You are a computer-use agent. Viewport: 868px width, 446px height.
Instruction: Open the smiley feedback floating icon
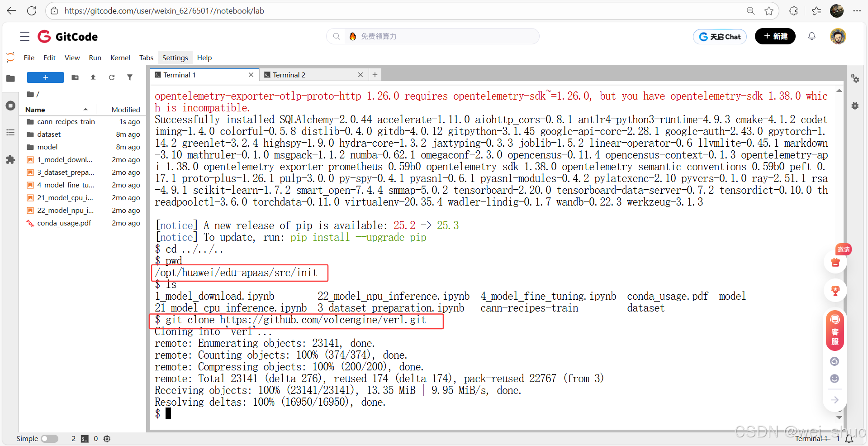(x=835, y=379)
